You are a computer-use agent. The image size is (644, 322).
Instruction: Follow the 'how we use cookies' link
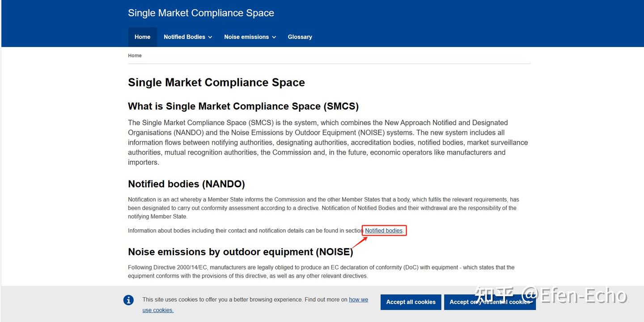pyautogui.click(x=358, y=300)
